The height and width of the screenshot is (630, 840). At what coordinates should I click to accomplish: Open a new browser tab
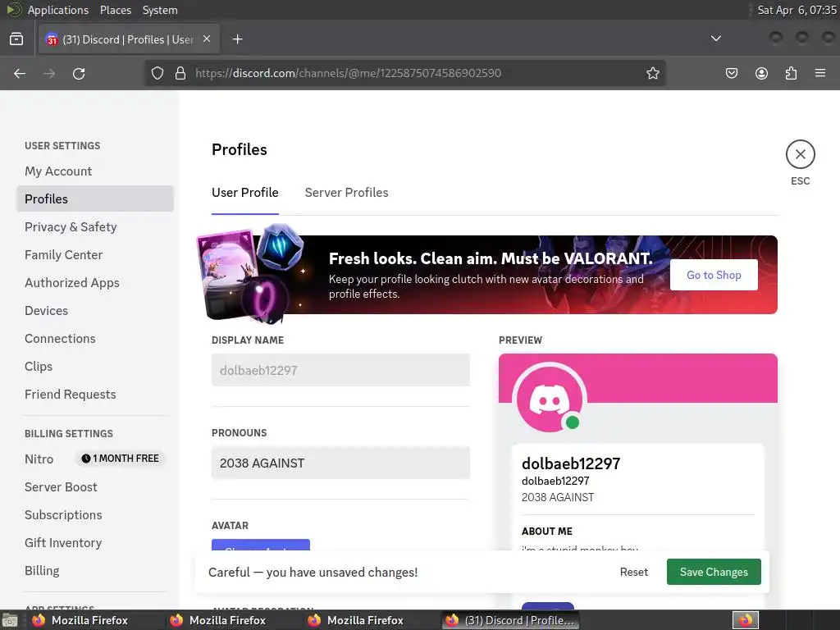pos(237,39)
